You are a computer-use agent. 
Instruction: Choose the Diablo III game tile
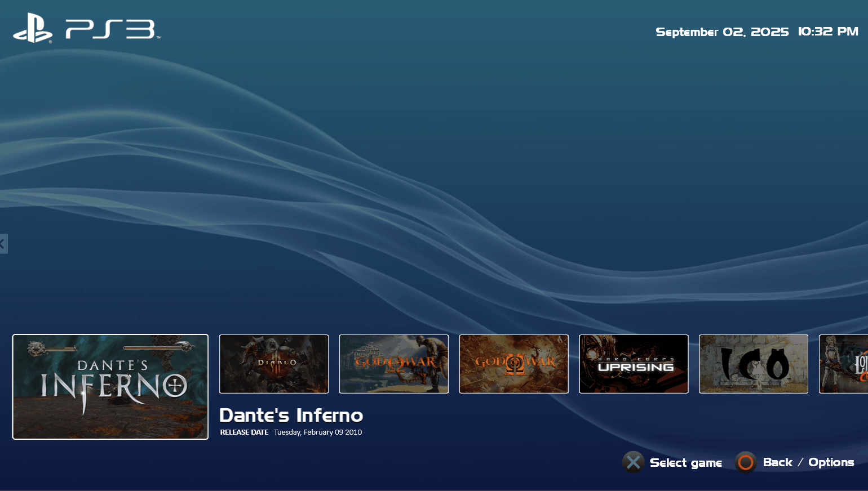(274, 364)
